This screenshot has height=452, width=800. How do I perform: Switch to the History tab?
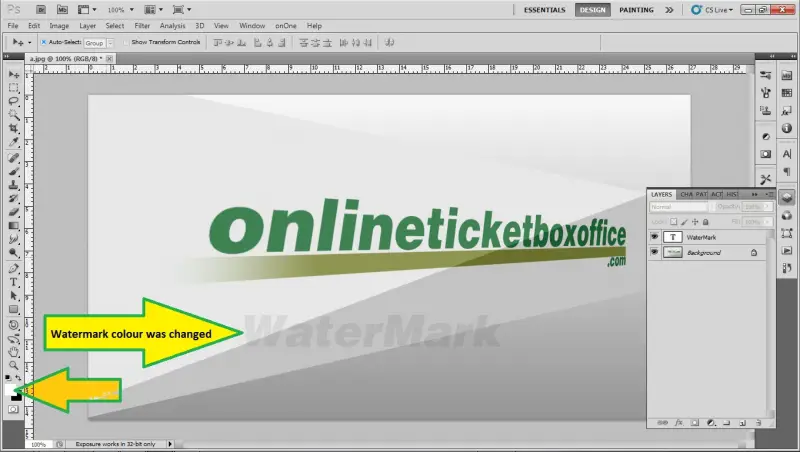[x=732, y=194]
